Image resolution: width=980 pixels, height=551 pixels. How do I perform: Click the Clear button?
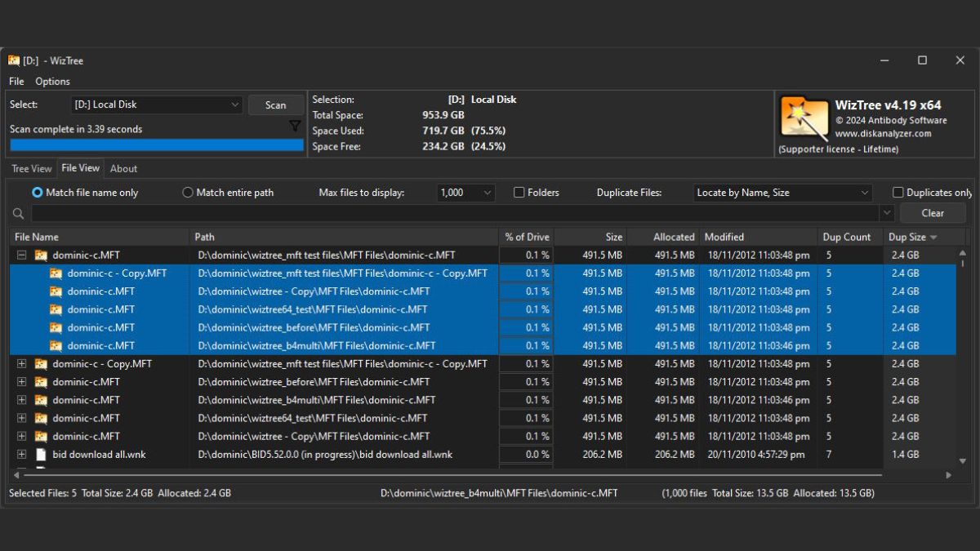point(933,213)
